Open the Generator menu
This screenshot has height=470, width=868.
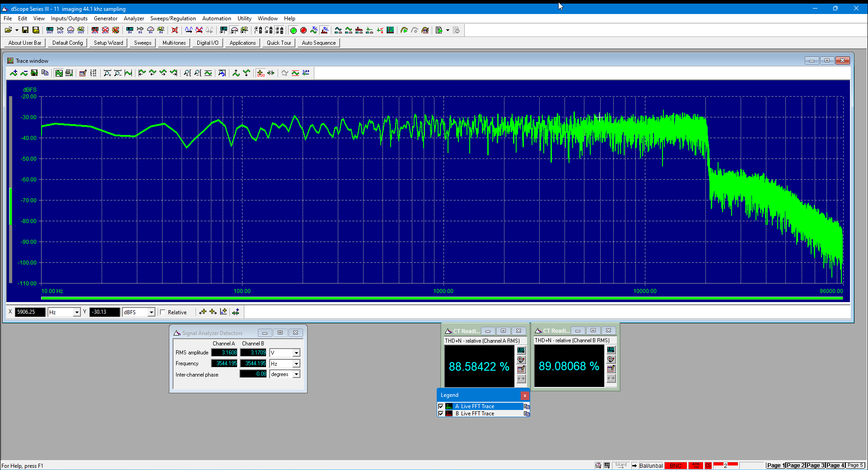(x=106, y=19)
